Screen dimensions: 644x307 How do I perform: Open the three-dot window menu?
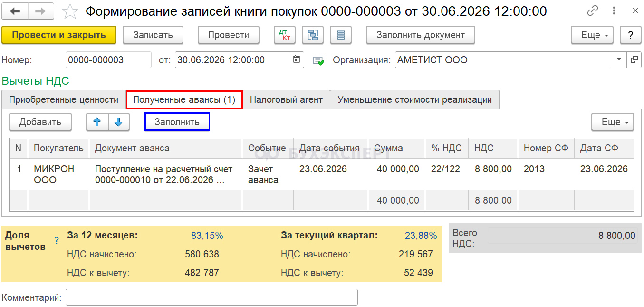click(x=614, y=10)
